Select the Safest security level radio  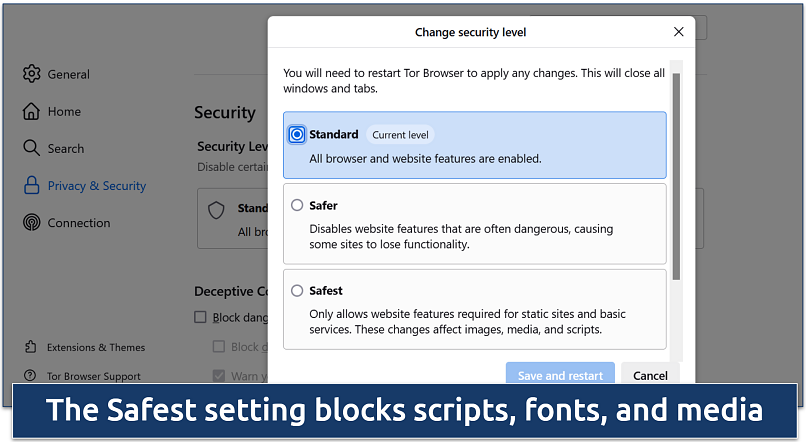[297, 291]
